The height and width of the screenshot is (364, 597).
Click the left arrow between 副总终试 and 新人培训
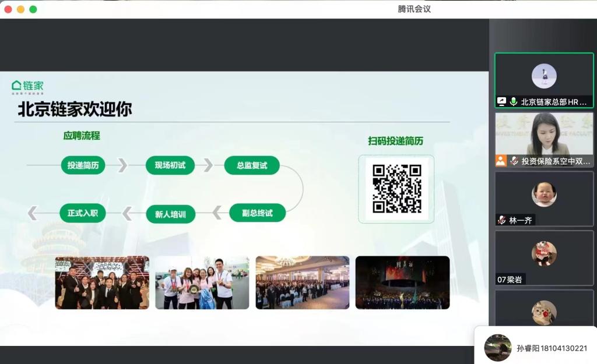click(217, 213)
